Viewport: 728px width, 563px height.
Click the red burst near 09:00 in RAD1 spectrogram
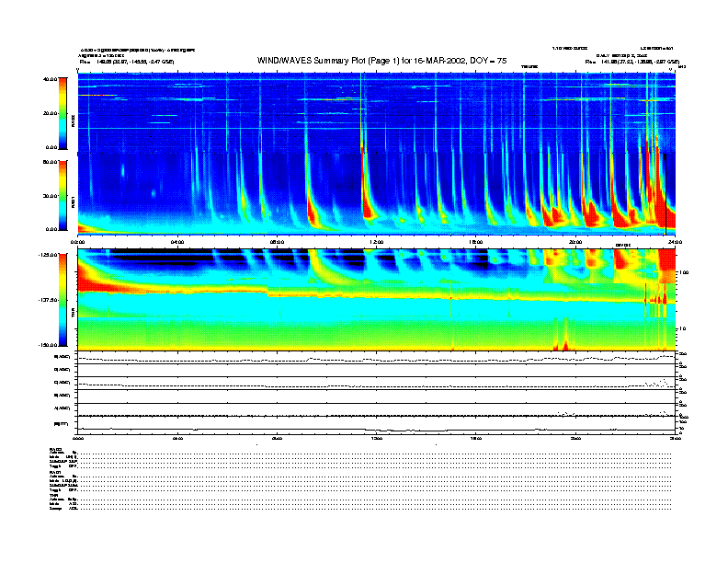pyautogui.click(x=311, y=213)
